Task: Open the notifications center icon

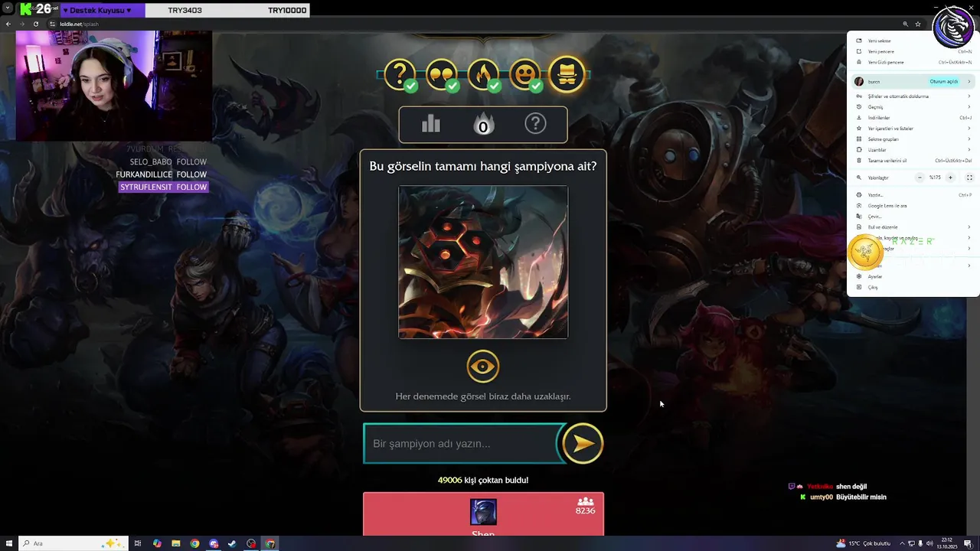Action: coord(969,543)
